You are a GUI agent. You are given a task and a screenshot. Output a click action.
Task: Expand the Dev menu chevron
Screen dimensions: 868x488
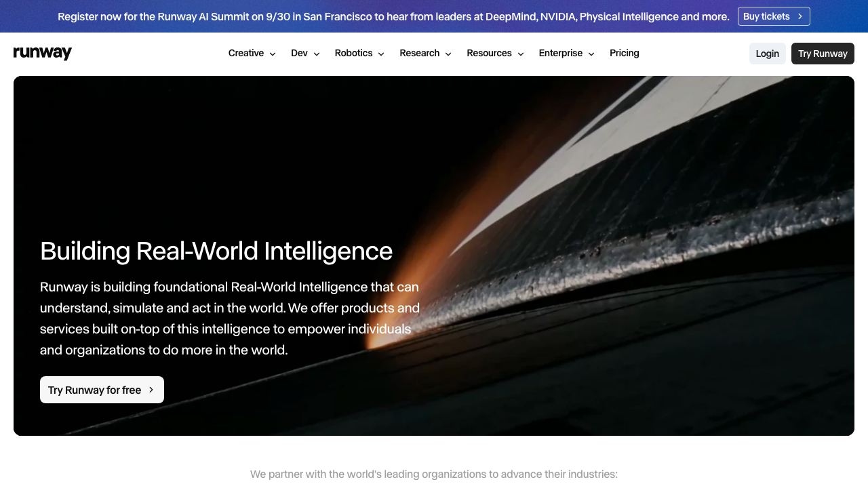click(x=317, y=54)
